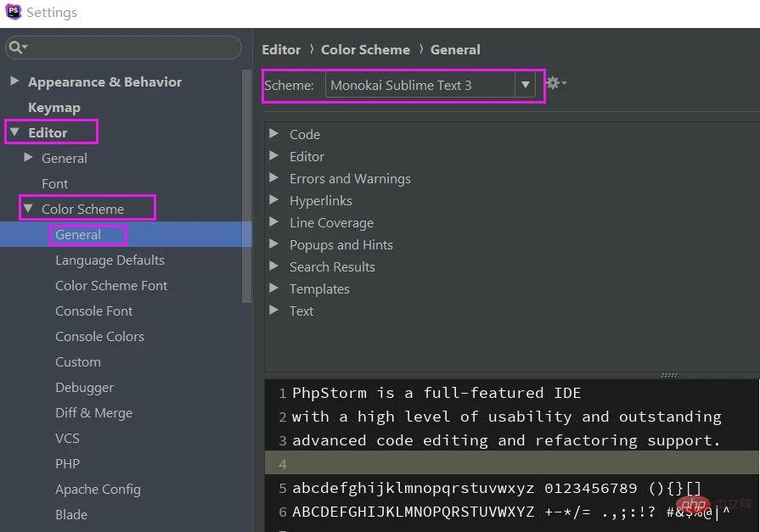Expand the Text category
The height and width of the screenshot is (532, 760).
(x=273, y=310)
